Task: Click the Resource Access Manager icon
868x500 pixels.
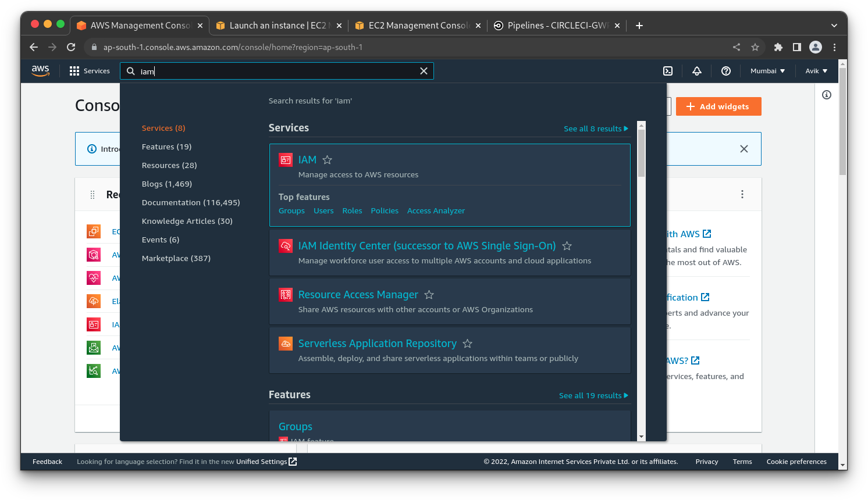Action: [x=286, y=295]
